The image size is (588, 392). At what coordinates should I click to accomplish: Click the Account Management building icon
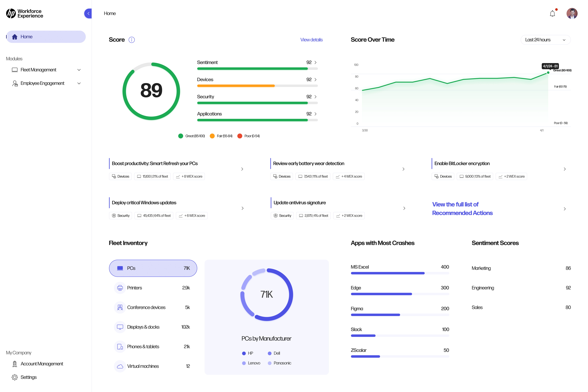pyautogui.click(x=15, y=364)
